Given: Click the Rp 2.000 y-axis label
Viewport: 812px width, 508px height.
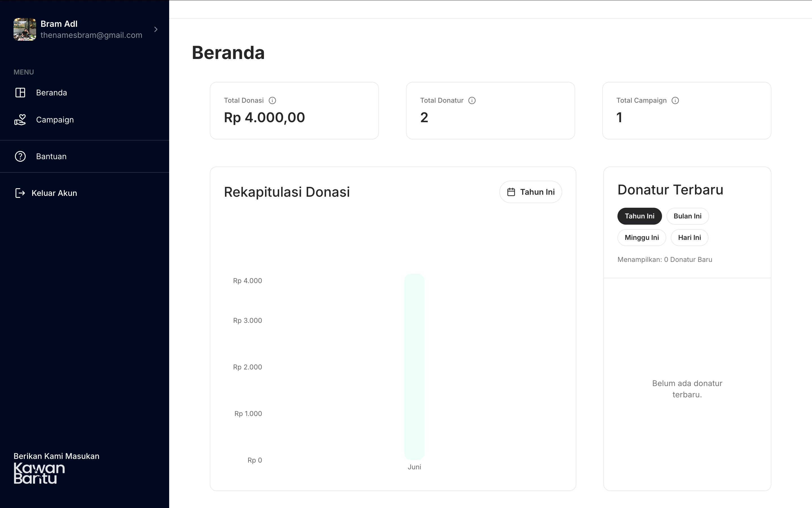Looking at the screenshot, I should click(x=248, y=367).
